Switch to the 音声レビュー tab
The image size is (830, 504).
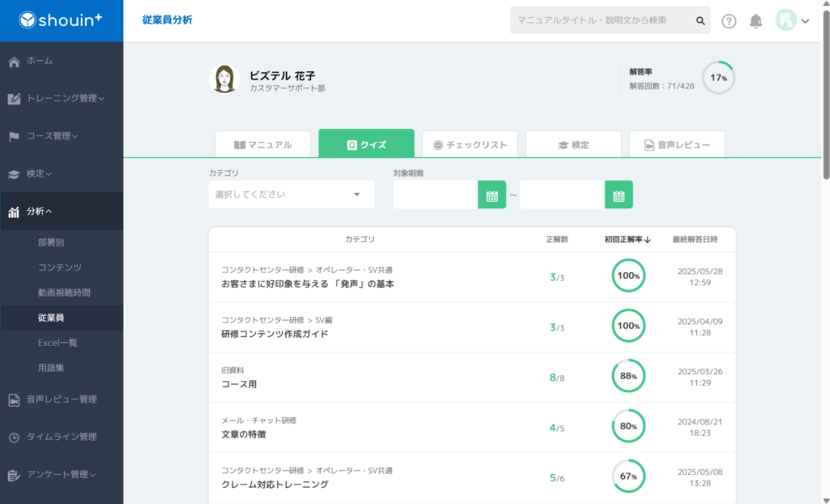(677, 145)
